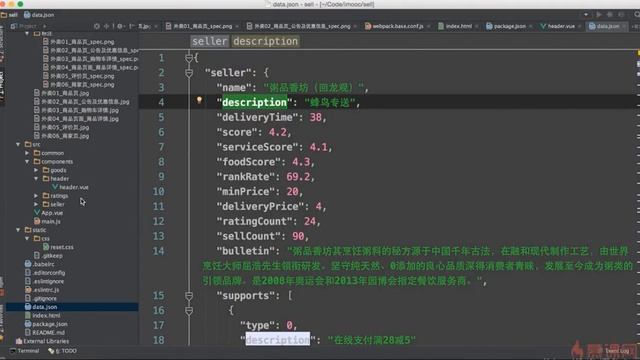Open the .eslintrc.js file
The width and height of the screenshot is (640, 360).
[42, 290]
